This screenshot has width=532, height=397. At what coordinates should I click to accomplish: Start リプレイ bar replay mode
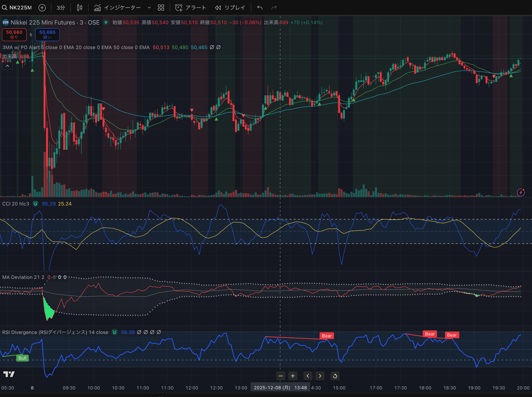pos(230,8)
